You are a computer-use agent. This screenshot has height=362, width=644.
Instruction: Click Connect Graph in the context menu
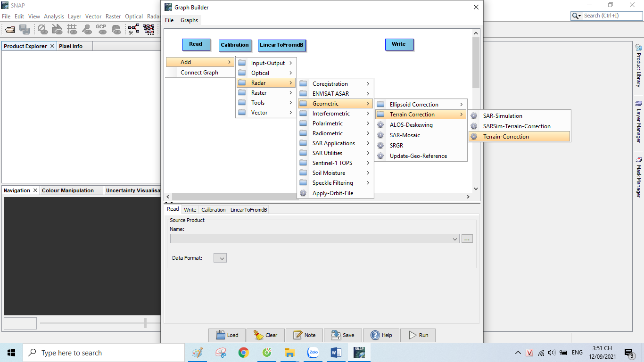199,73
